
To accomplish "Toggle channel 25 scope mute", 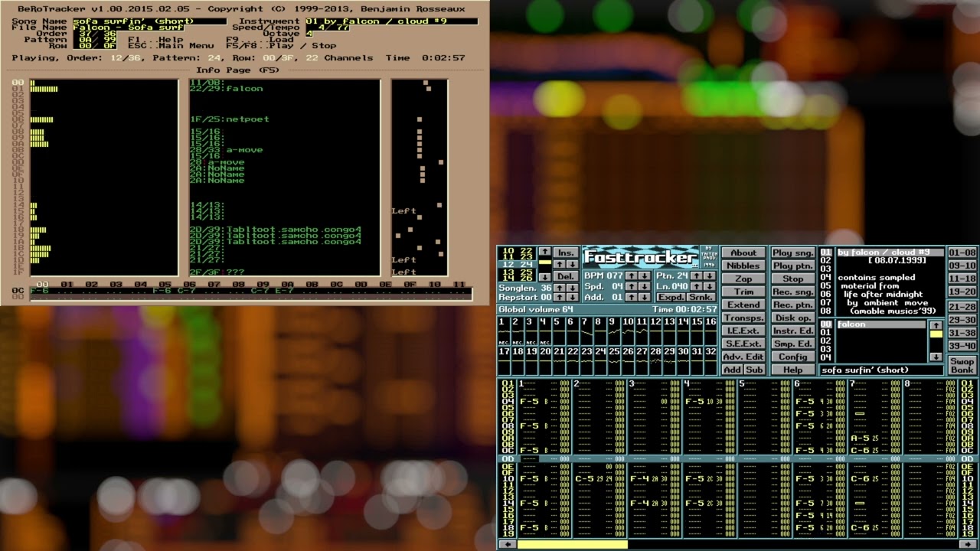I will [x=614, y=361].
